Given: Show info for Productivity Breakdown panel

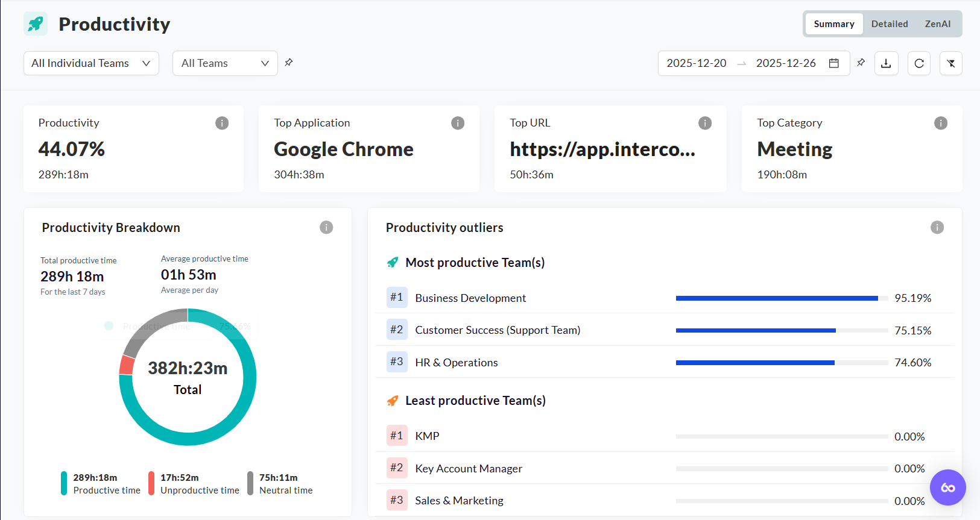Looking at the screenshot, I should [x=326, y=227].
